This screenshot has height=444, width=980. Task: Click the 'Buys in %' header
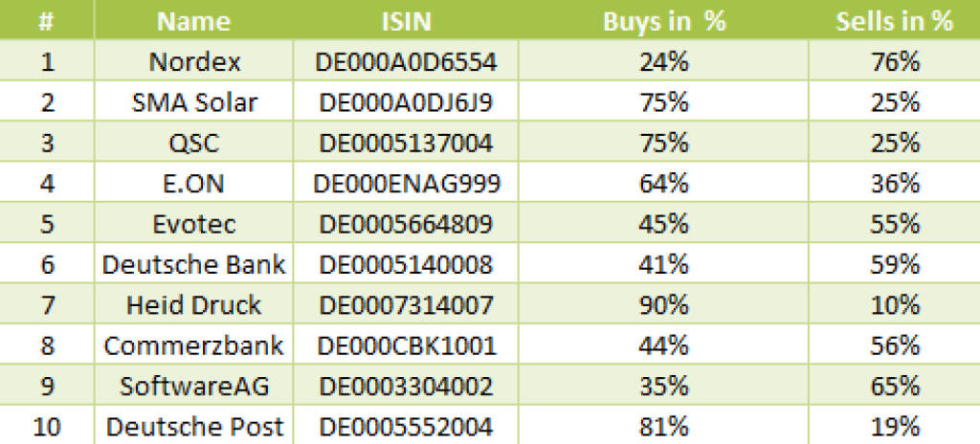[x=664, y=21]
